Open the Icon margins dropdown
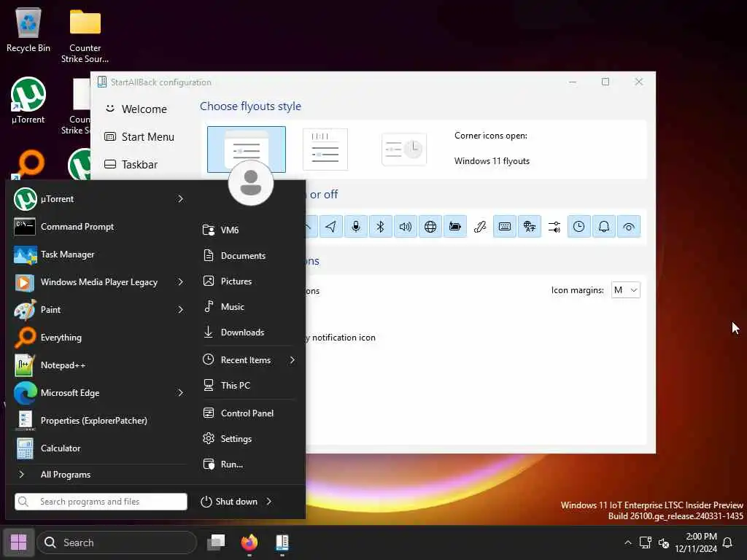Screen dimensions: 747x560 625,290
